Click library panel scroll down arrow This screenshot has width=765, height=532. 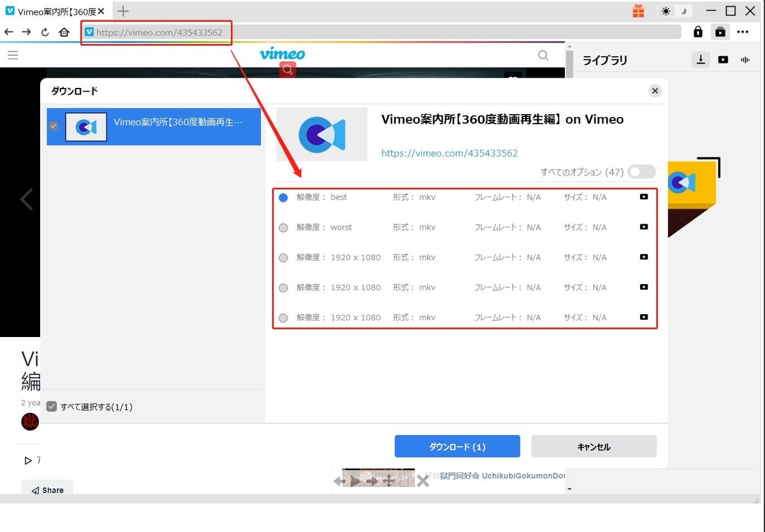569,489
